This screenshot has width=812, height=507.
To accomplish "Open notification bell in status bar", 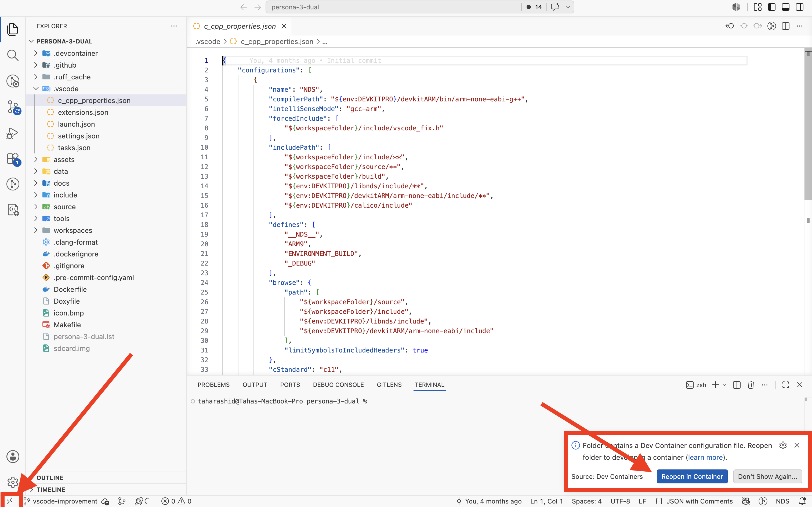I will 802,501.
